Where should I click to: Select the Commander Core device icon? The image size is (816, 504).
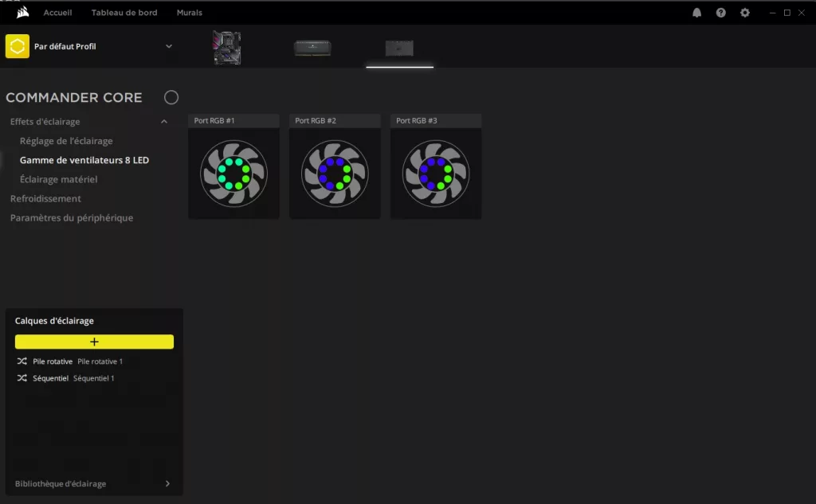(x=399, y=49)
